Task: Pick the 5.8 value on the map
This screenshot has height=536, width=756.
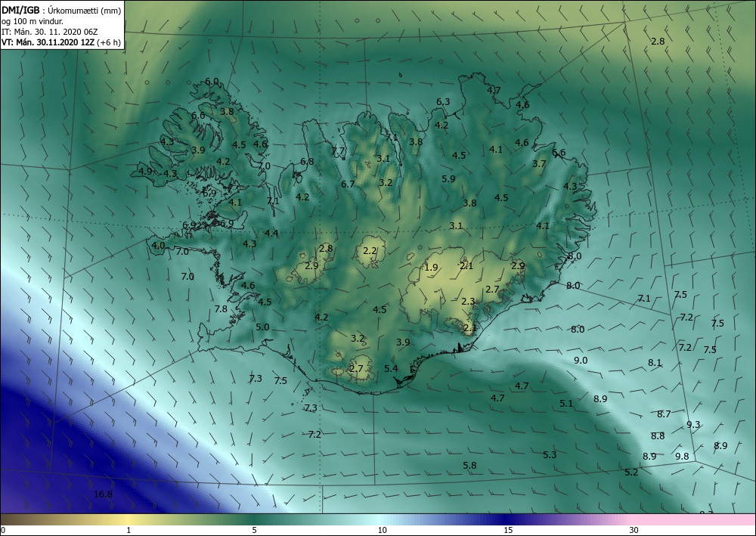Action: pyautogui.click(x=469, y=466)
